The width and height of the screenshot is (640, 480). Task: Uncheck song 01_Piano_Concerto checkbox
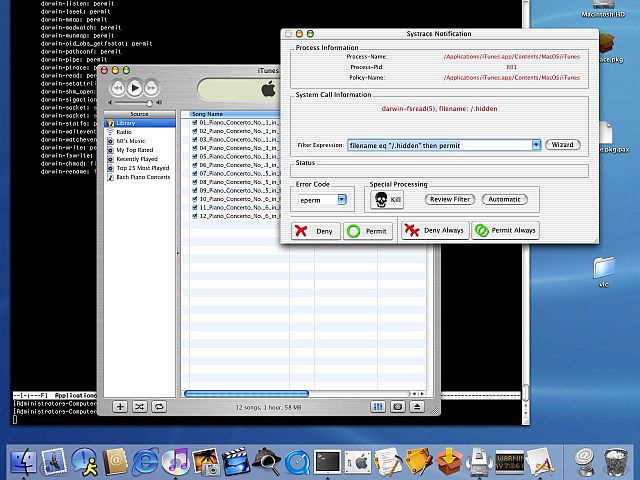point(194,123)
